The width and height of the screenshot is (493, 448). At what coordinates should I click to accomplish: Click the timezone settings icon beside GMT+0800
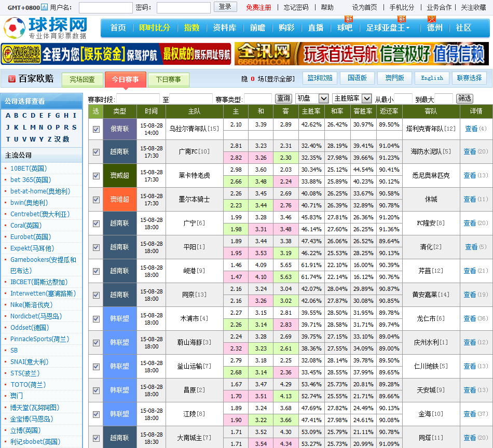tap(44, 7)
